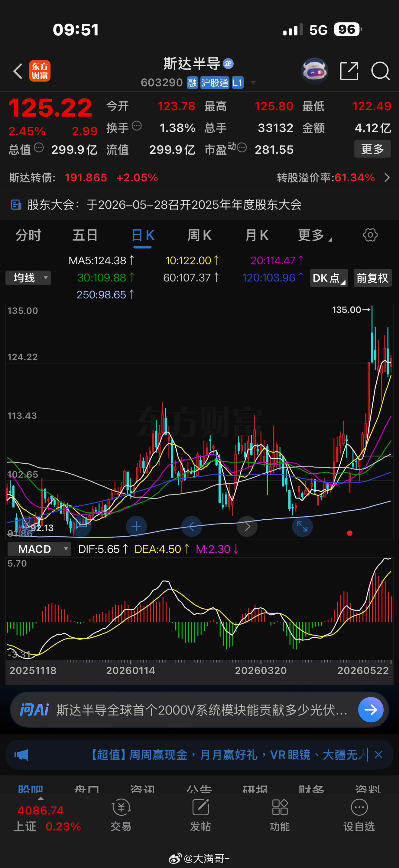The image size is (399, 868).
Task: Tap the blue 企 verification badge
Action: pyautogui.click(x=229, y=63)
